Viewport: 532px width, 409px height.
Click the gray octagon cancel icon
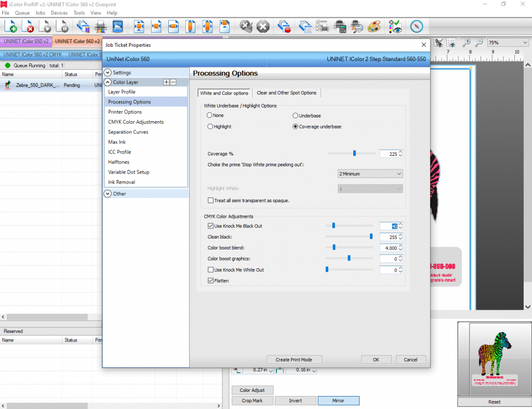[x=263, y=26]
